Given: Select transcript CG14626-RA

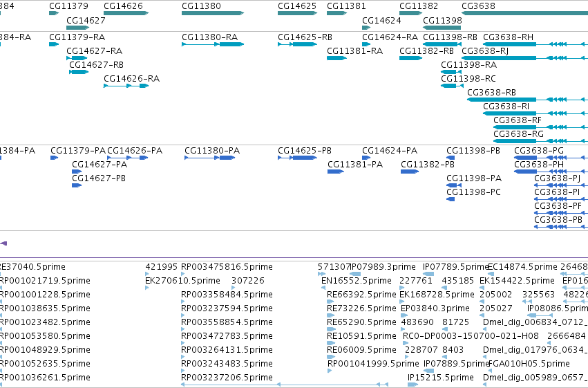Looking at the screenshot, I should pos(126,86).
